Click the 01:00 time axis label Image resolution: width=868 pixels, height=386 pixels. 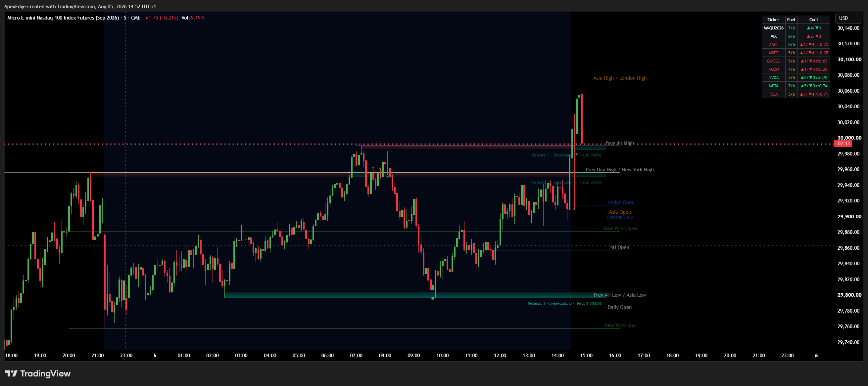click(x=184, y=355)
